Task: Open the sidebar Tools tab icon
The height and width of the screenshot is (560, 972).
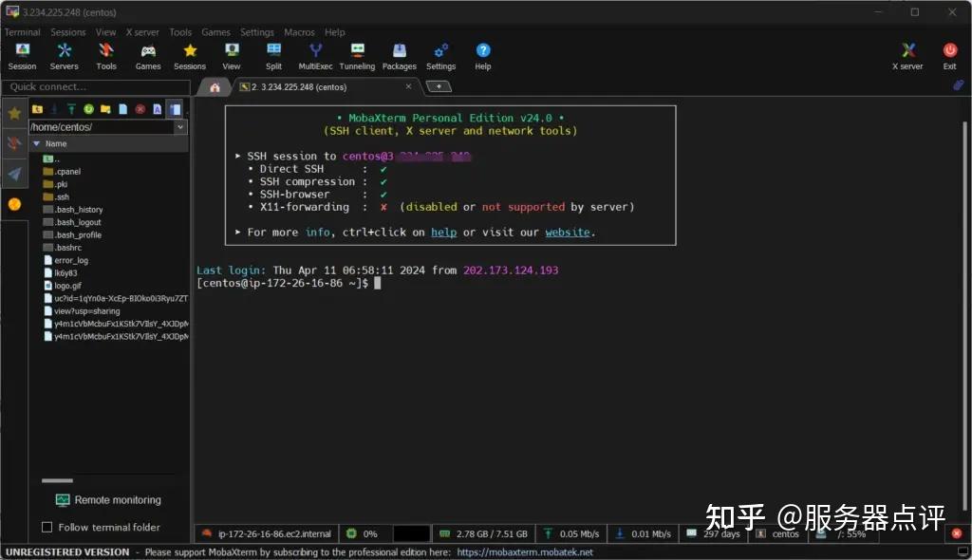Action: (x=14, y=144)
